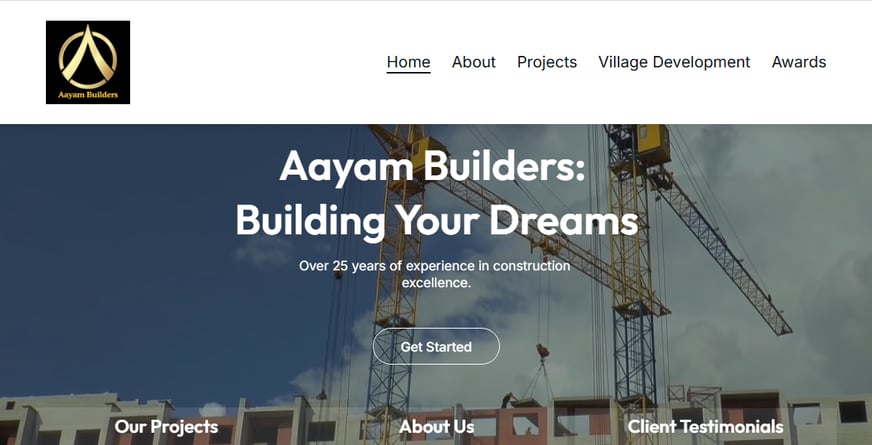Click the 'Aayam Builders' caption under the emblem
The height and width of the screenshot is (445, 872).
pyautogui.click(x=88, y=95)
